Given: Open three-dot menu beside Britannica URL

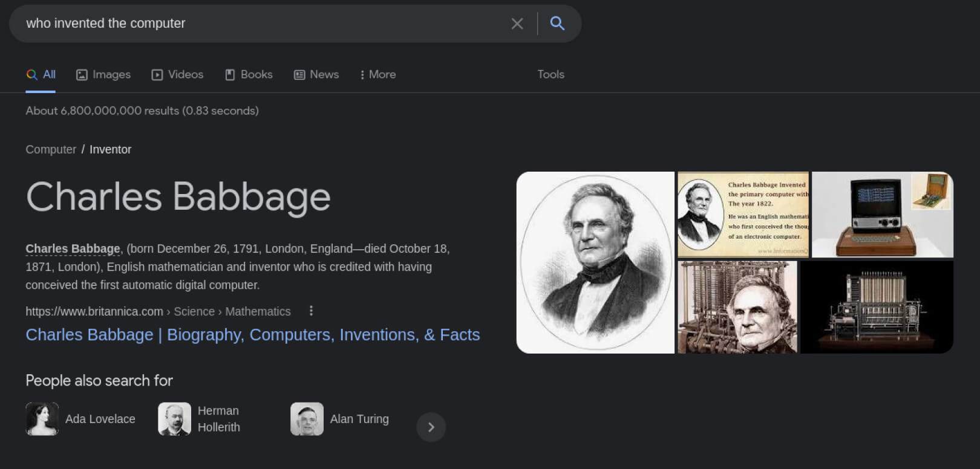Looking at the screenshot, I should click(311, 311).
